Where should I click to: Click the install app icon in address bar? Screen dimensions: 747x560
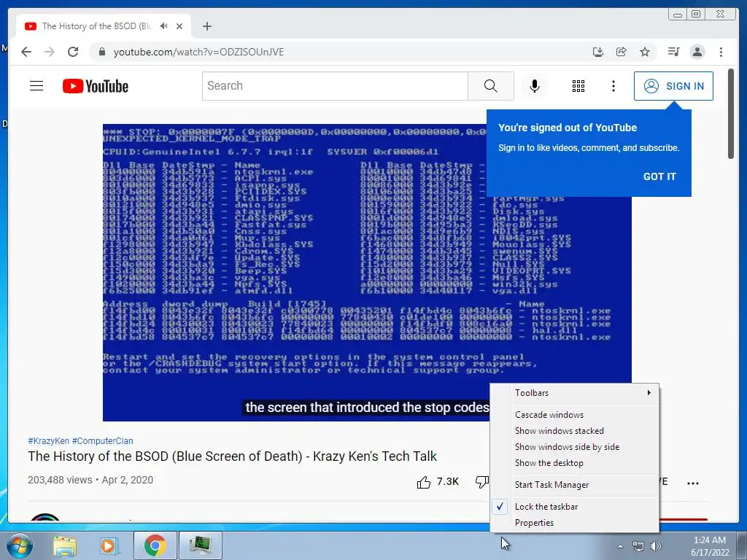(598, 52)
